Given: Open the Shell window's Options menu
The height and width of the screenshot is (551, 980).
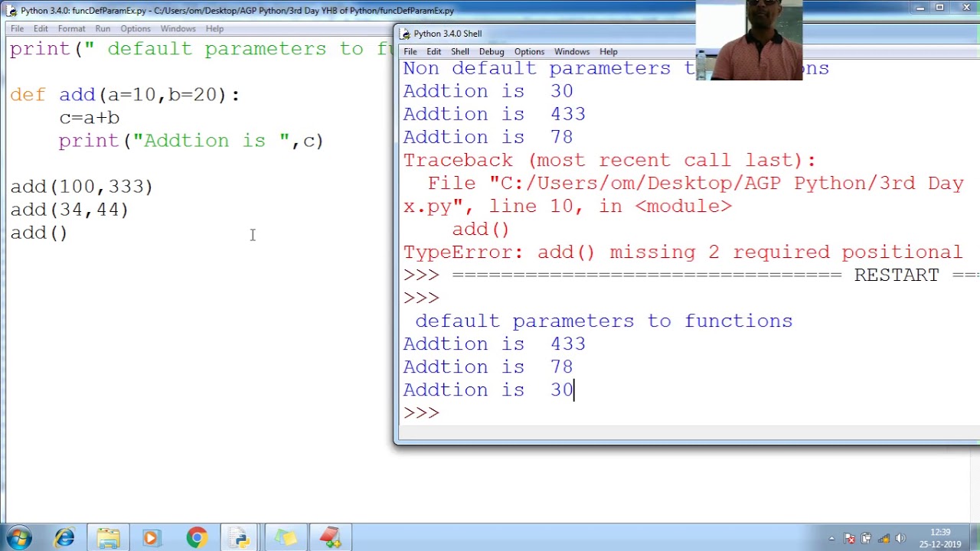Looking at the screenshot, I should pyautogui.click(x=529, y=51).
